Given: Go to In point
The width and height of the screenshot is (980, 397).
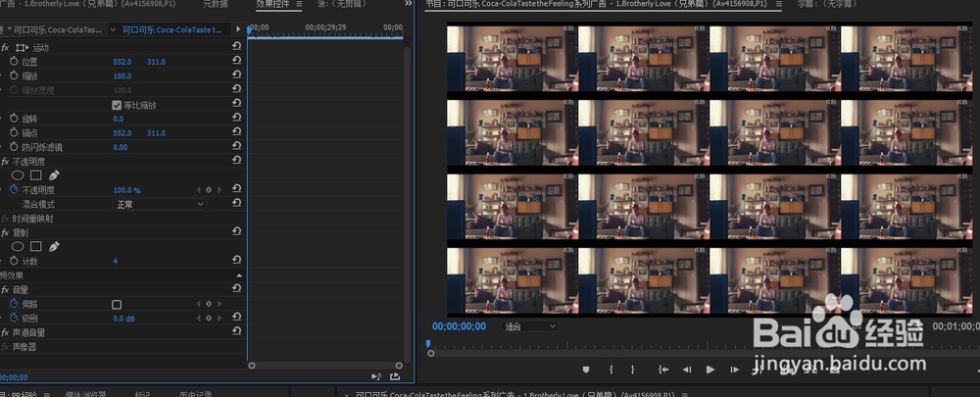Looking at the screenshot, I should (663, 370).
